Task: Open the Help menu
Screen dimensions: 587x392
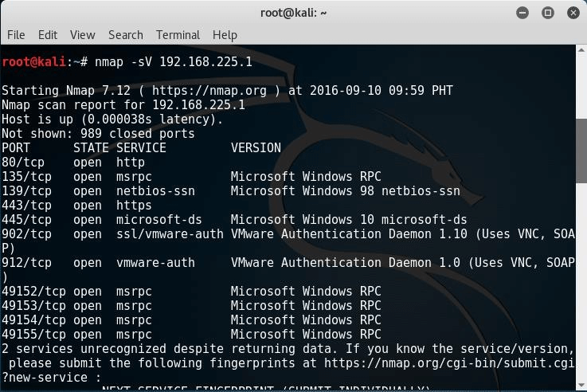Action: (x=225, y=35)
